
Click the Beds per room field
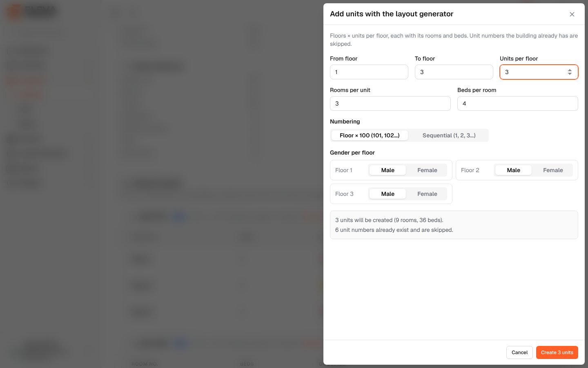pos(518,103)
